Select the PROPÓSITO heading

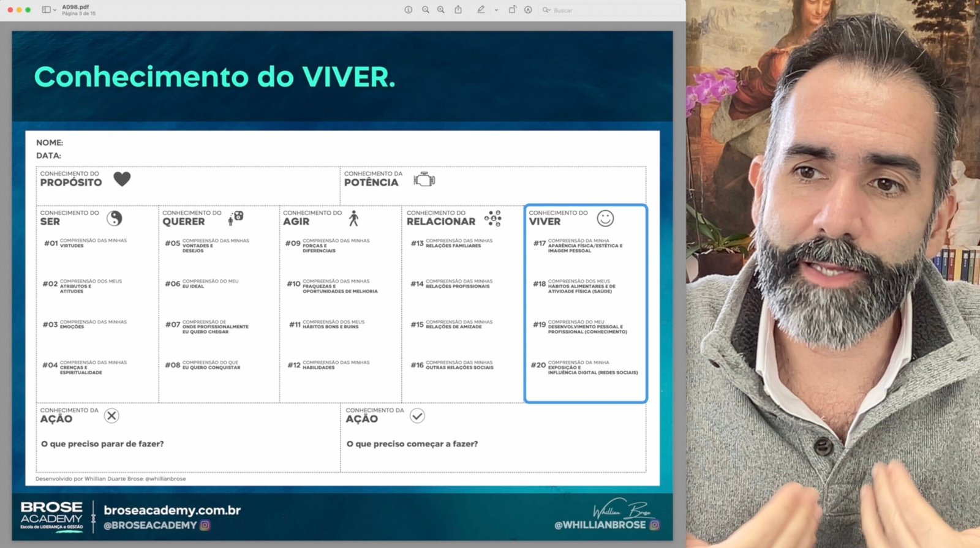pos(71,182)
